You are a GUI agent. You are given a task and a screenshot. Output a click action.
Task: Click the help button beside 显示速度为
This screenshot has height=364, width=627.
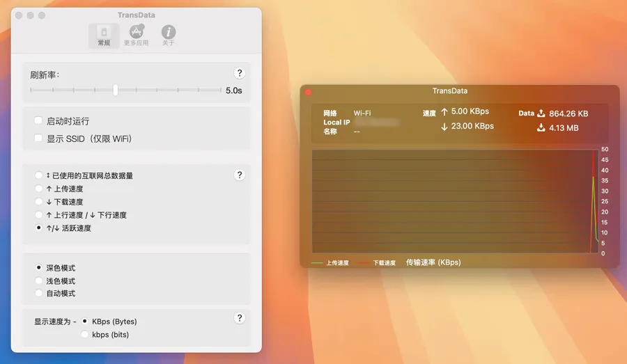[x=240, y=318]
